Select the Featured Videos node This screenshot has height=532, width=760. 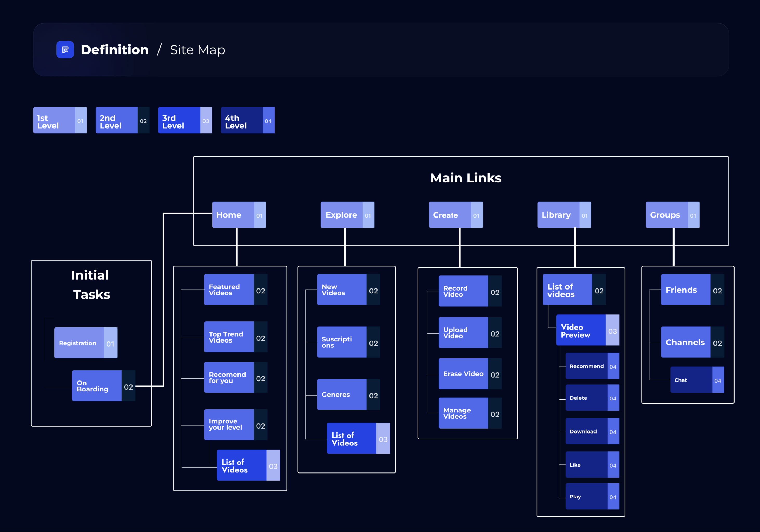tap(235, 290)
